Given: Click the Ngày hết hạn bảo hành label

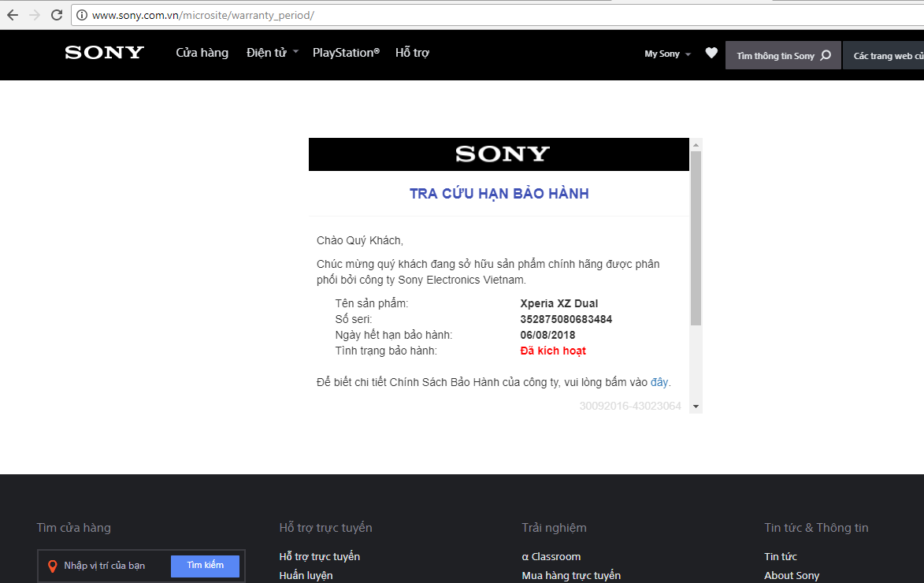Looking at the screenshot, I should click(x=394, y=335).
